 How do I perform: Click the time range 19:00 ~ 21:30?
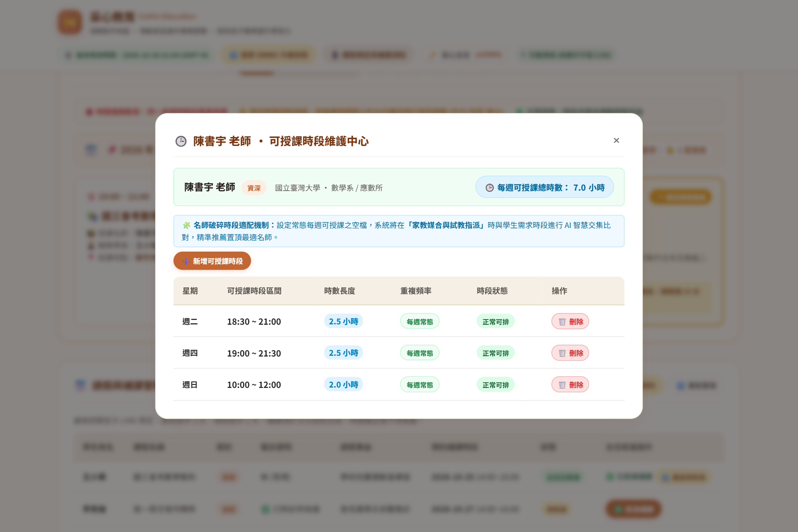[254, 353]
